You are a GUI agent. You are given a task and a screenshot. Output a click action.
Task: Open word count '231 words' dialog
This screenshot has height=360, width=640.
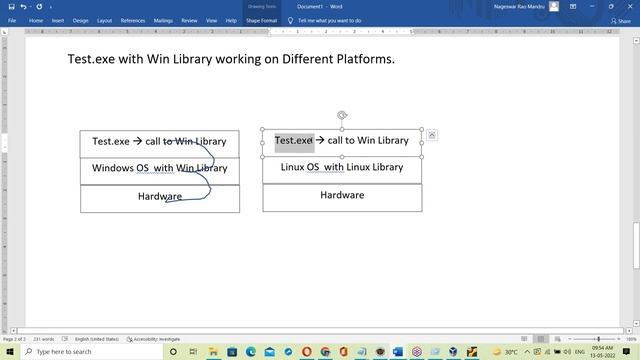(x=44, y=339)
